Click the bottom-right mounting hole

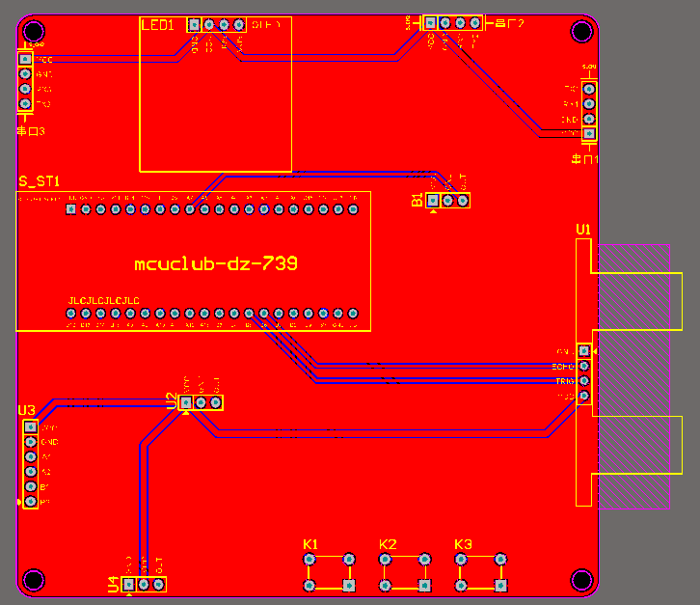point(582,580)
